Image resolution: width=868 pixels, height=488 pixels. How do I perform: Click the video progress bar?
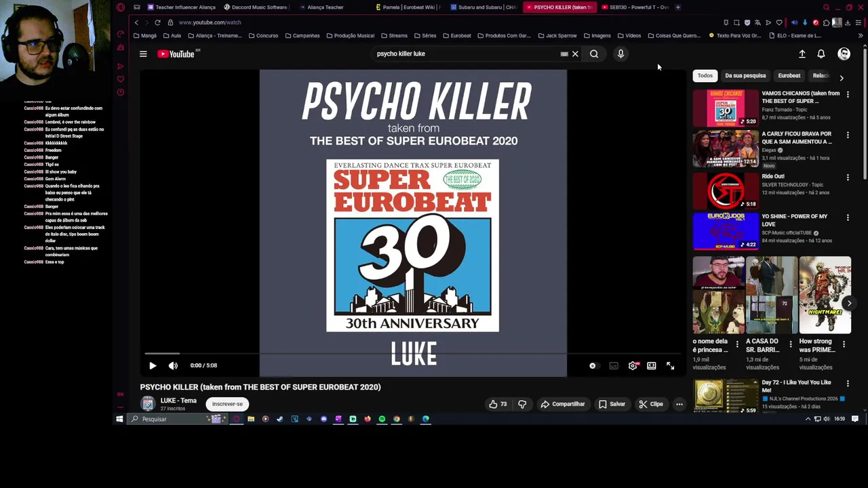[x=414, y=354]
